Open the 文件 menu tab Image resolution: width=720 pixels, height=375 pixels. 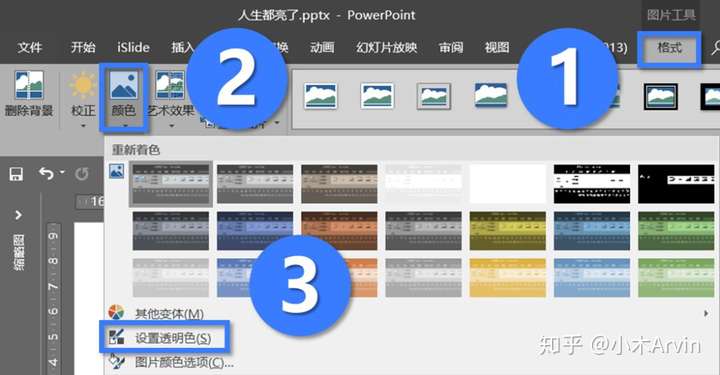tap(30, 47)
